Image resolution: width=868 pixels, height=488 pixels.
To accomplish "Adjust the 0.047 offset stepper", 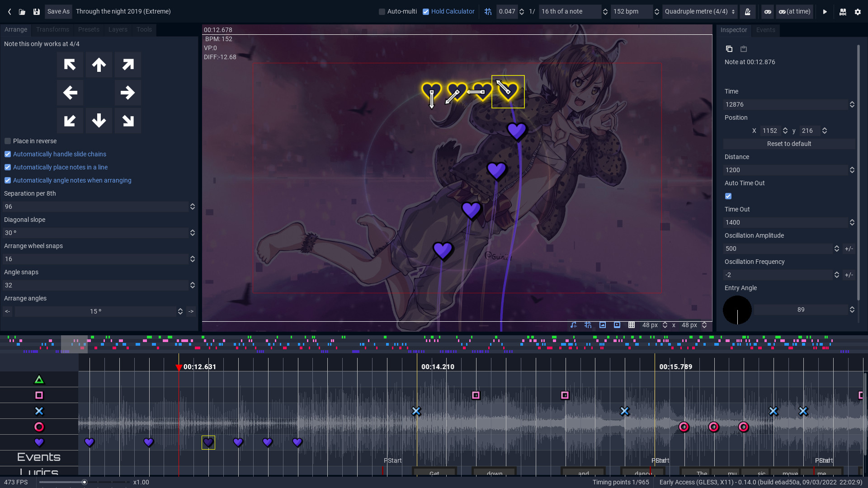I will point(521,12).
